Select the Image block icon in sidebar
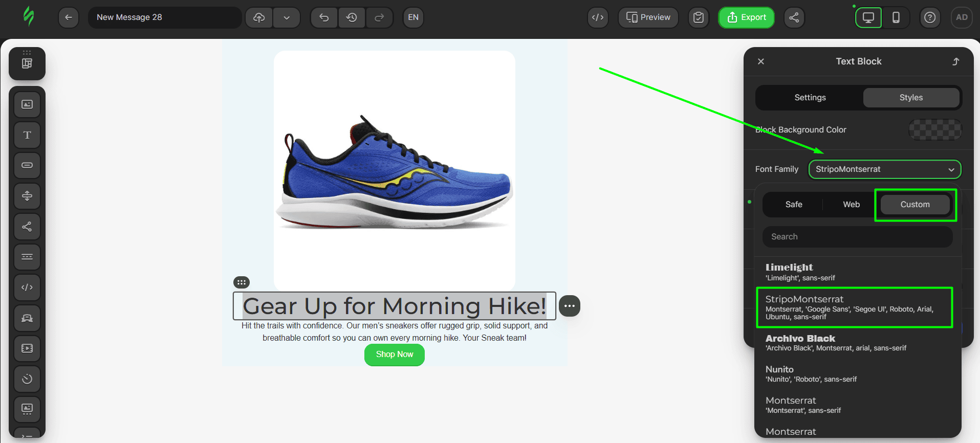980x443 pixels. [27, 104]
